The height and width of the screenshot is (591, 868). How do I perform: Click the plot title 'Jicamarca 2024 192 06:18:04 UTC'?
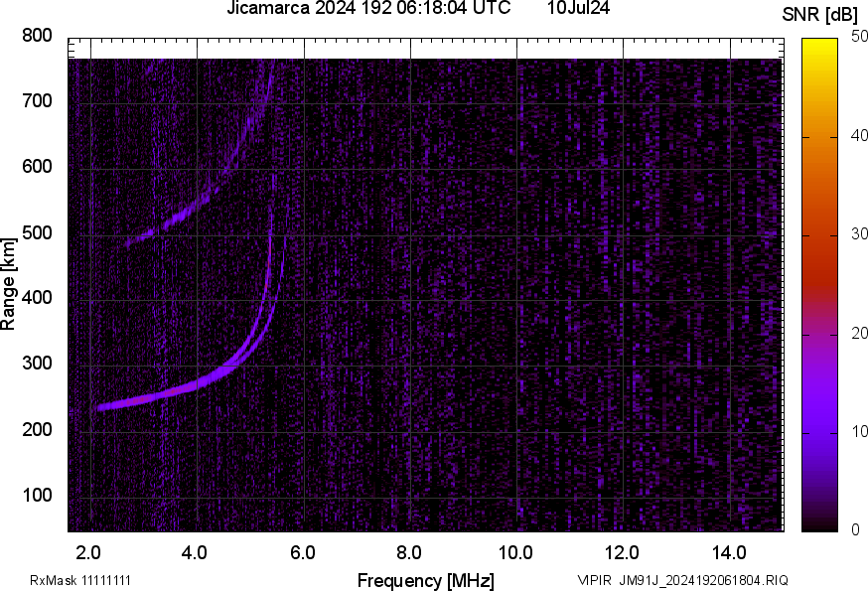point(368,8)
